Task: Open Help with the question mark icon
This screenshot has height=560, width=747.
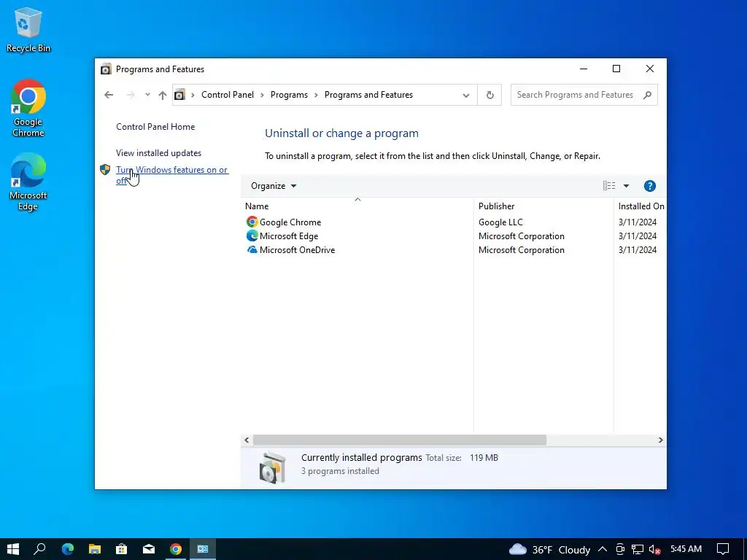Action: pyautogui.click(x=650, y=186)
